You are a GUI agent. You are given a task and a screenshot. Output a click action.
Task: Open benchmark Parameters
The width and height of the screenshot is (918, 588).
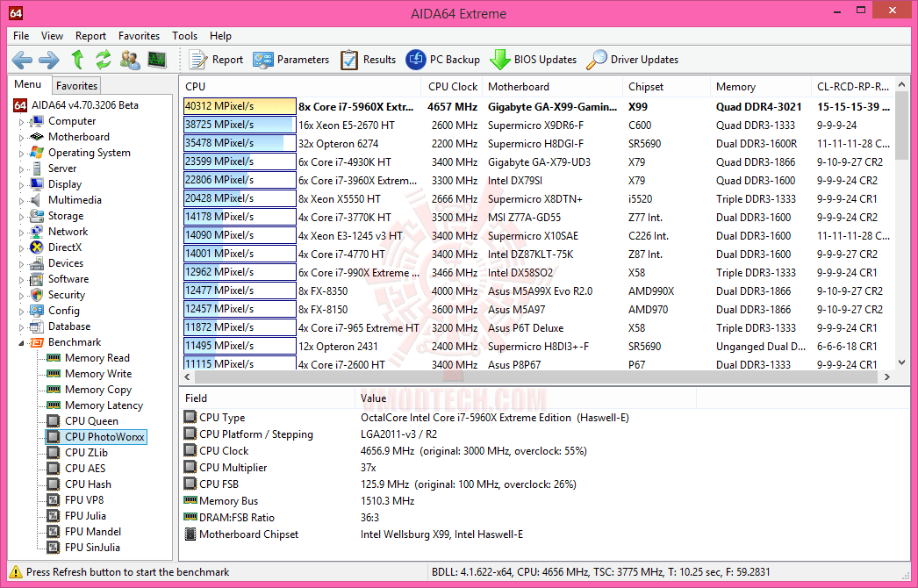[291, 59]
